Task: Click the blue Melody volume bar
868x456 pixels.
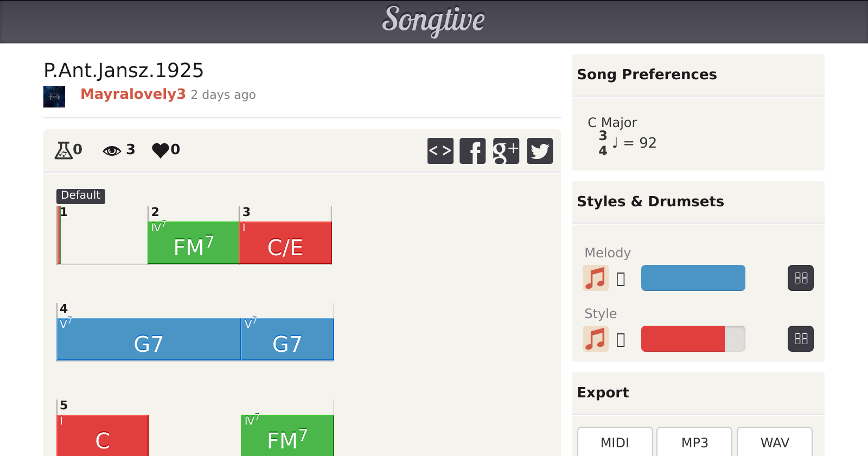Action: [x=693, y=278]
